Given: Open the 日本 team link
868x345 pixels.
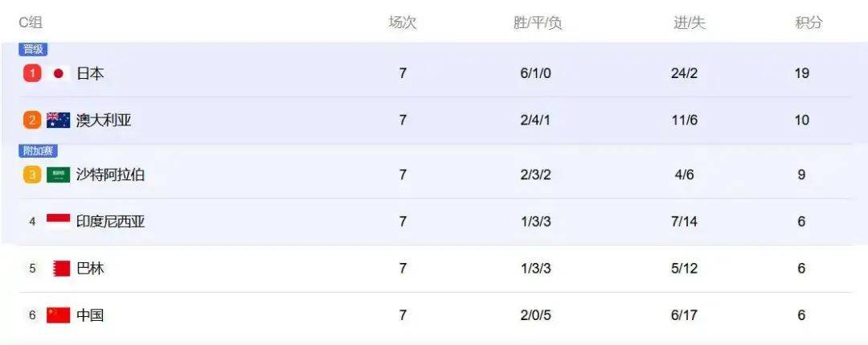Looking at the screenshot, I should 90,73.
